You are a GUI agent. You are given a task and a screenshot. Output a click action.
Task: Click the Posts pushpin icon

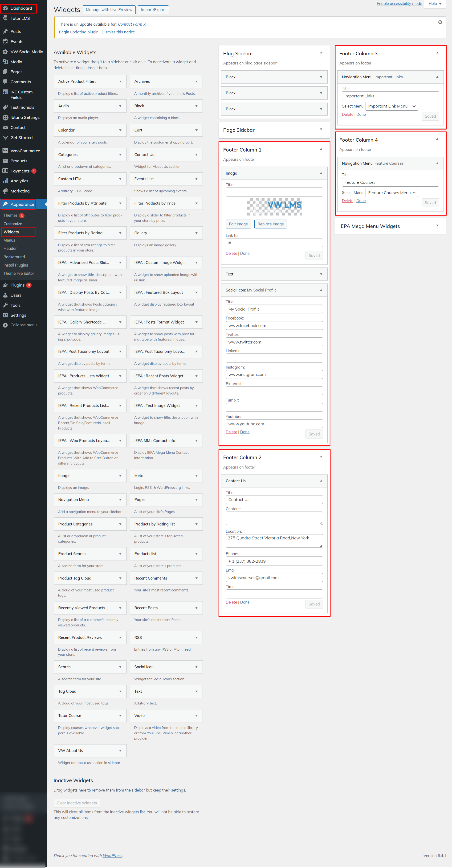pyautogui.click(x=5, y=31)
